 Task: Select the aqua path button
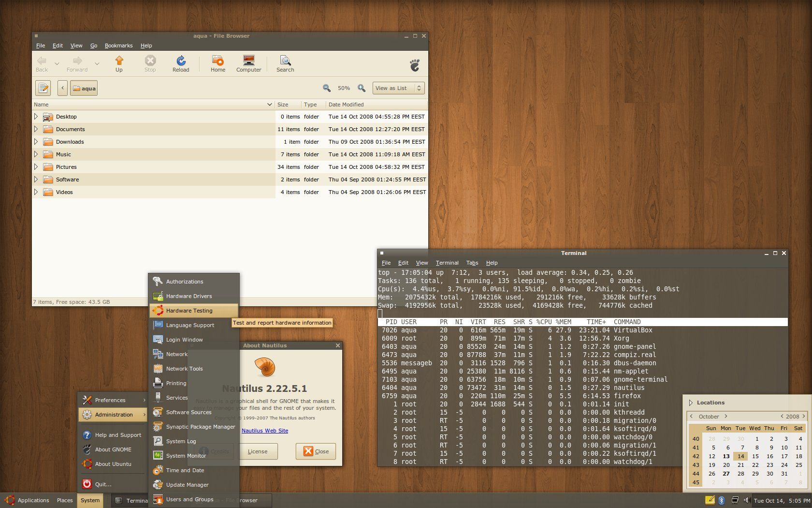click(84, 88)
